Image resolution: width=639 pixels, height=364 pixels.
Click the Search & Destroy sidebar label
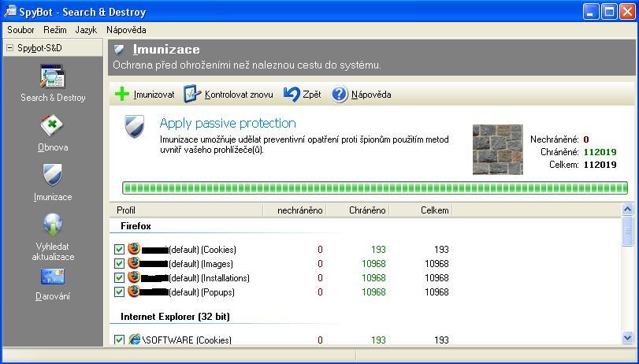pyautogui.click(x=53, y=98)
